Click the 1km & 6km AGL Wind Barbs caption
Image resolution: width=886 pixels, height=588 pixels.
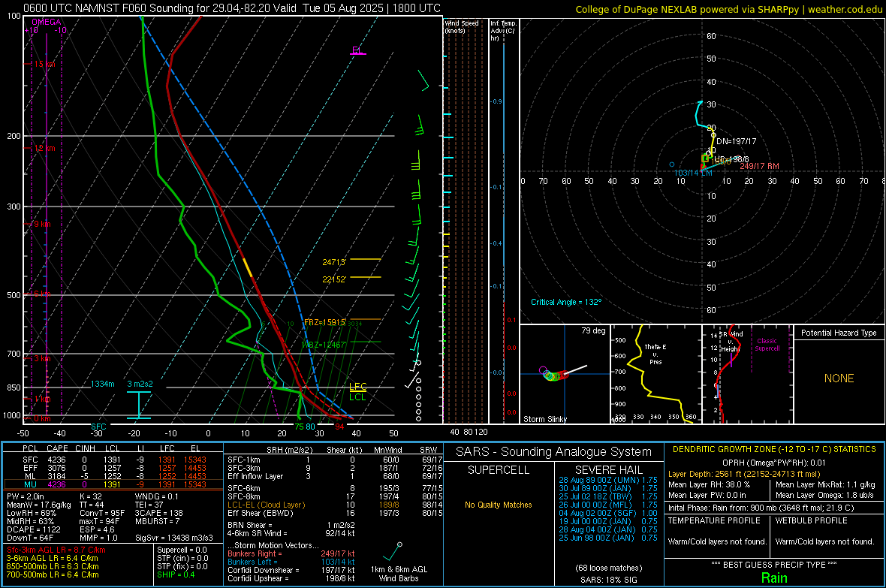tap(399, 574)
